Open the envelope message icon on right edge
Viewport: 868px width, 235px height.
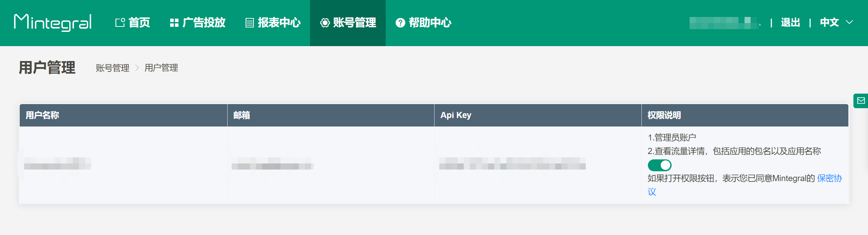coord(860,100)
